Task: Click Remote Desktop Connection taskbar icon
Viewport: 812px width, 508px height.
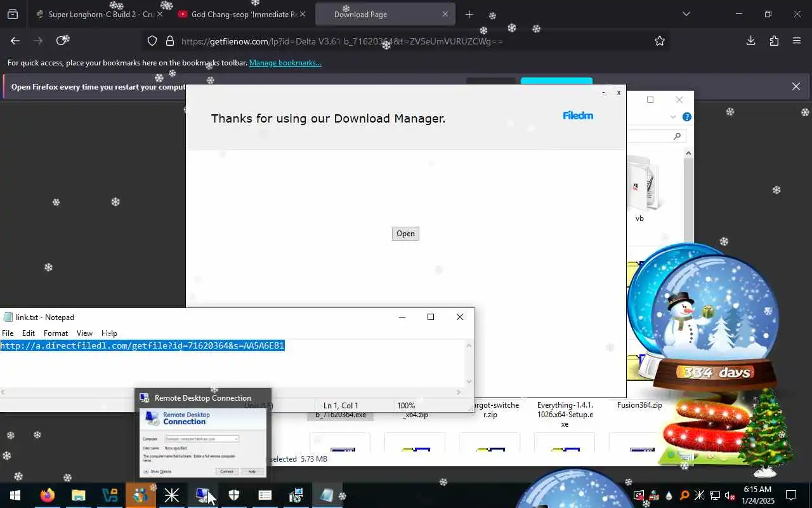Action: pyautogui.click(x=202, y=495)
